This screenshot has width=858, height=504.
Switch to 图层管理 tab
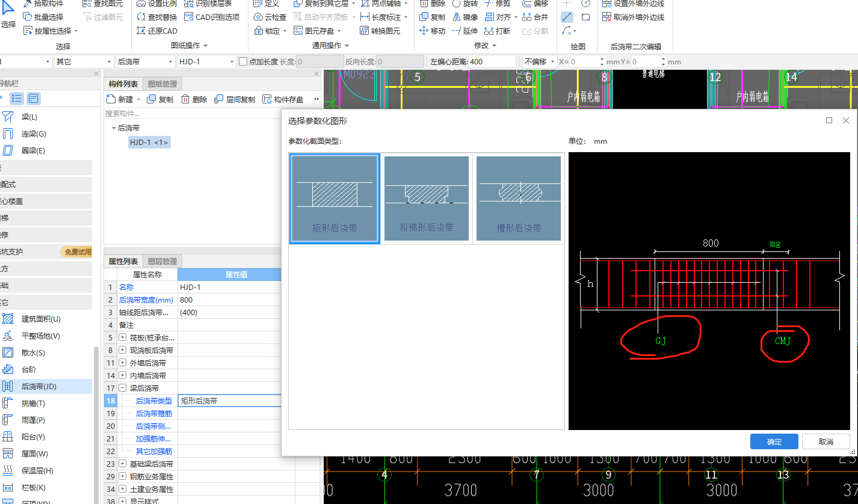[162, 262]
